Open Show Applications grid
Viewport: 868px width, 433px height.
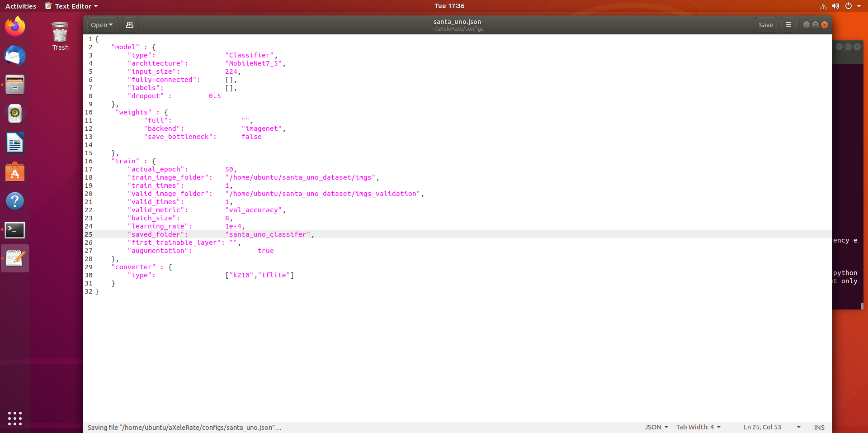[x=15, y=419]
